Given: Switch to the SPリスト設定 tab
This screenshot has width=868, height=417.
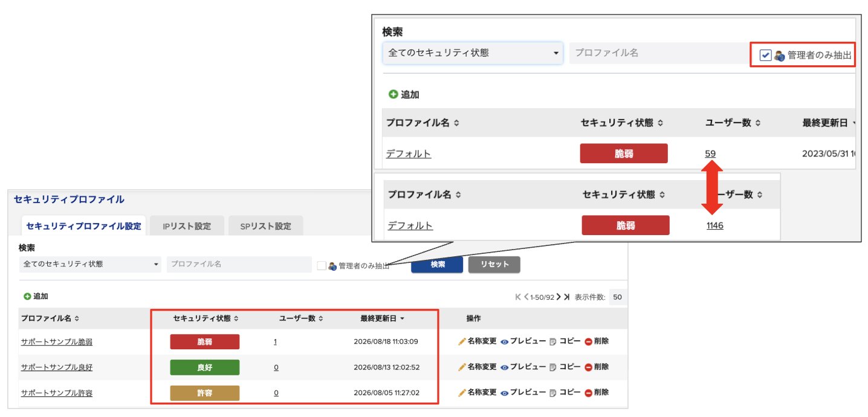Looking at the screenshot, I should pyautogui.click(x=265, y=226).
